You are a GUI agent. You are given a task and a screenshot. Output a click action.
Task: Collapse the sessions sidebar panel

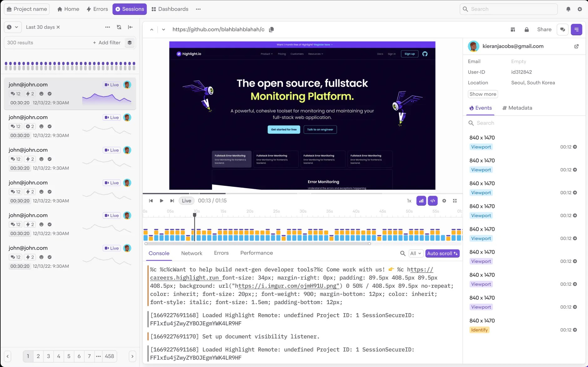pyautogui.click(x=130, y=27)
